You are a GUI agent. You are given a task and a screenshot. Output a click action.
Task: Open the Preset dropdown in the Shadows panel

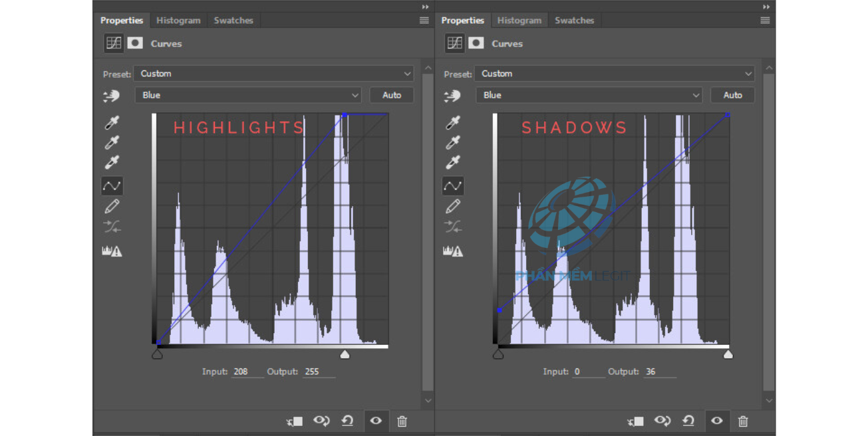point(615,74)
